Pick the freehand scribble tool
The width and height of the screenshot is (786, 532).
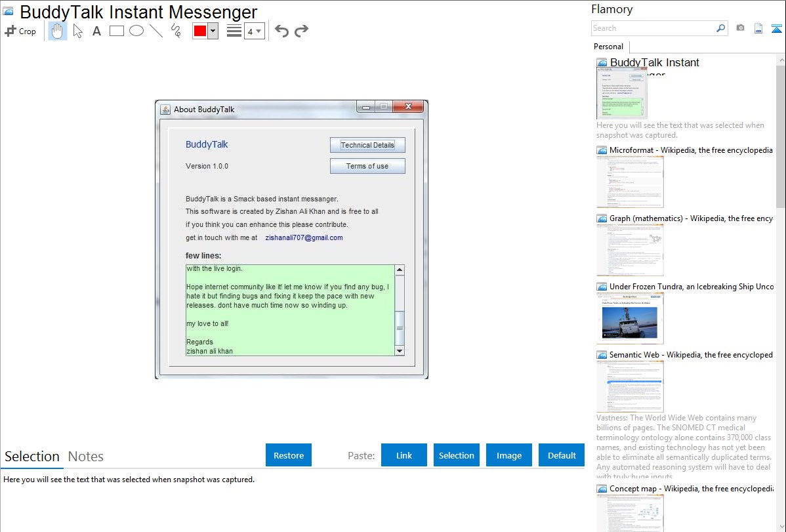click(x=176, y=31)
